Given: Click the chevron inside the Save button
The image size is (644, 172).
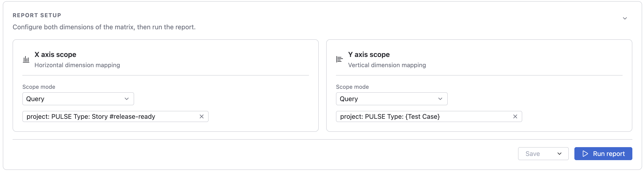Looking at the screenshot, I should tap(559, 154).
